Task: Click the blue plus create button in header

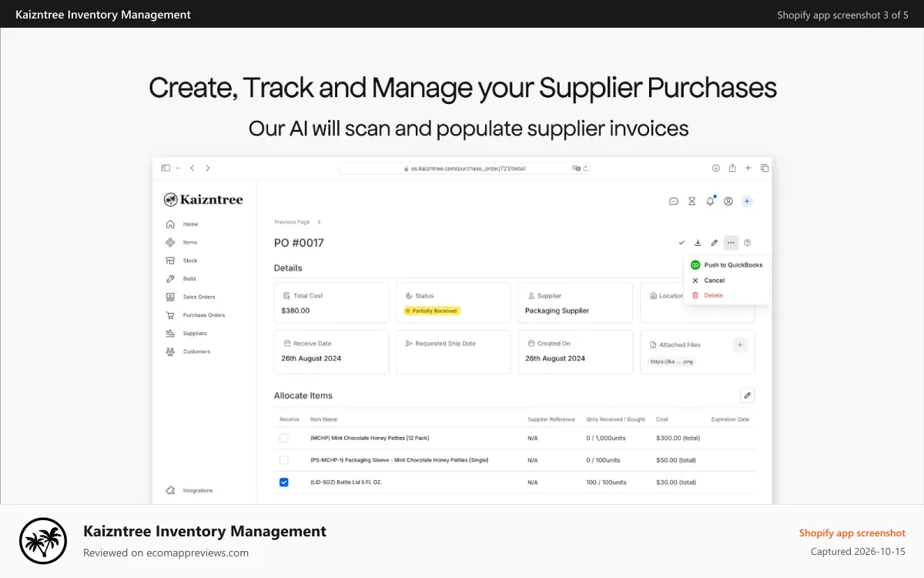Action: coord(747,201)
